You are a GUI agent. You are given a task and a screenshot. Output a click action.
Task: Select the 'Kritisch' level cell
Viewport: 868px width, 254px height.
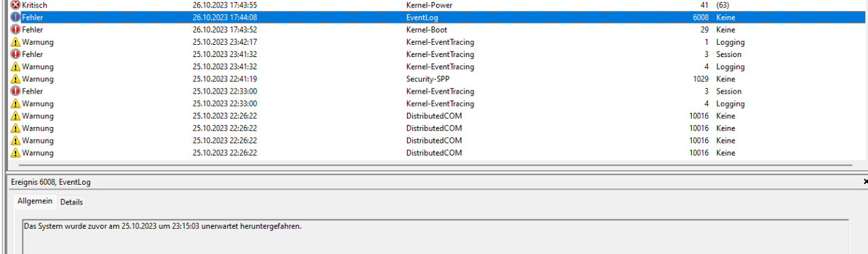[35, 5]
